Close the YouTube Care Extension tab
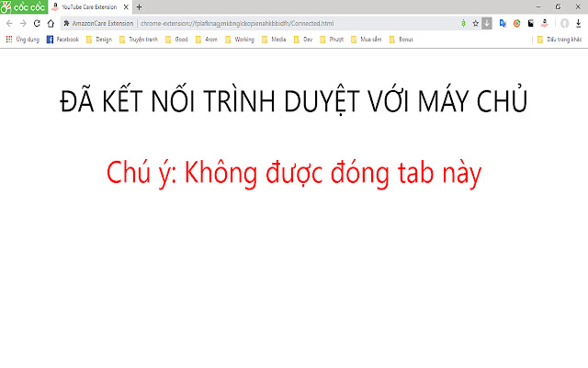Screen dimensions: 588x368 pyautogui.click(x=127, y=6)
